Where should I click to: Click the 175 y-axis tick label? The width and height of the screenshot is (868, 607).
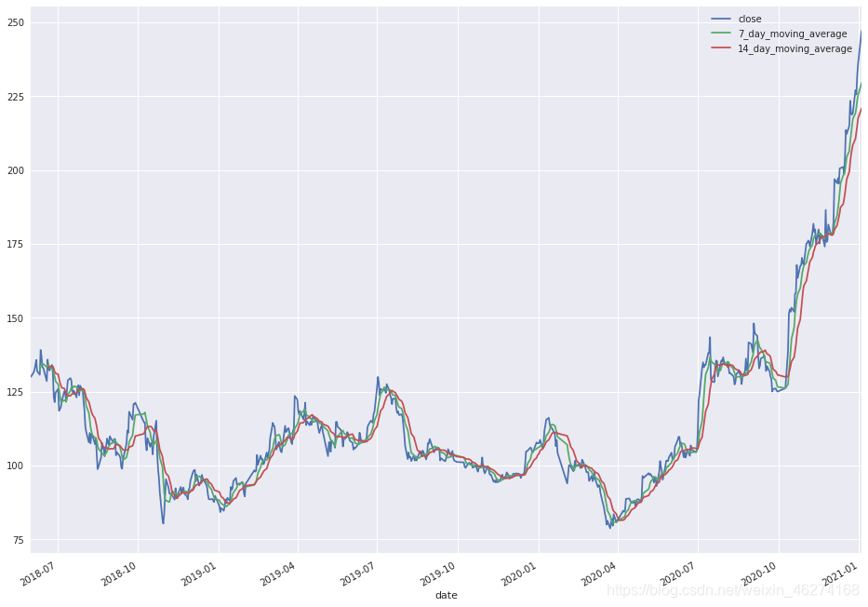pyautogui.click(x=17, y=244)
